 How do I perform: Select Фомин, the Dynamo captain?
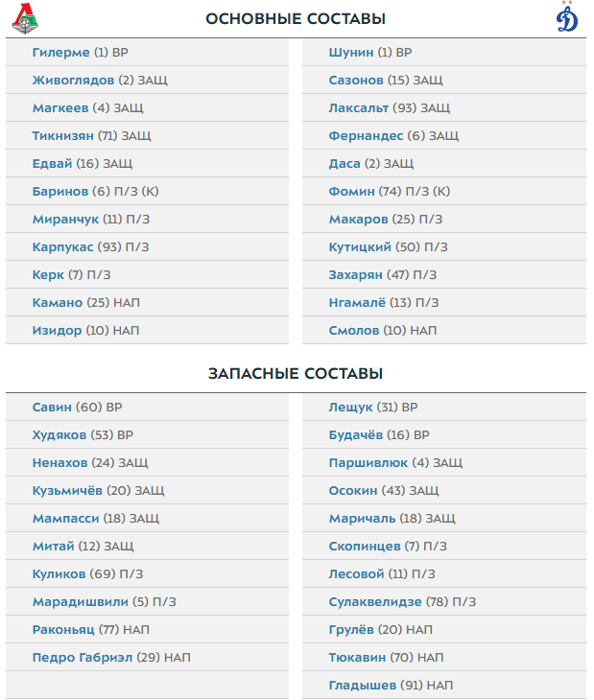click(351, 192)
